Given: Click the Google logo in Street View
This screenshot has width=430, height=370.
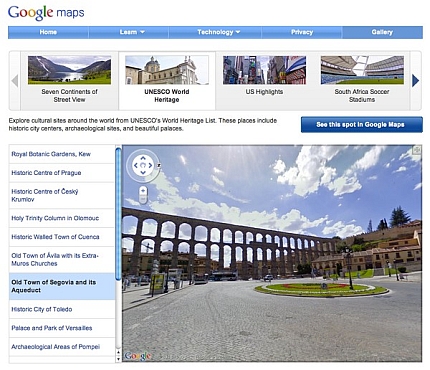Looking at the screenshot, I should pyautogui.click(x=138, y=356).
